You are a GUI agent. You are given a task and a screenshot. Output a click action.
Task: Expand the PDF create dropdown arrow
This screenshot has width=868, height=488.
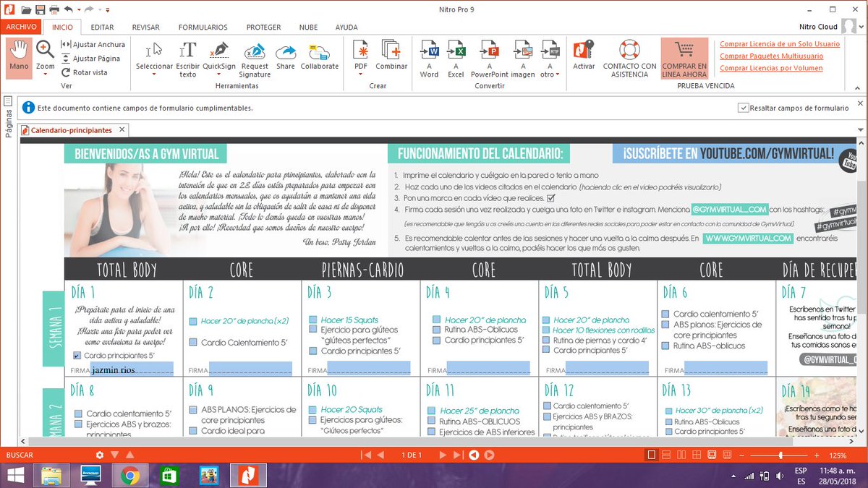(x=360, y=74)
